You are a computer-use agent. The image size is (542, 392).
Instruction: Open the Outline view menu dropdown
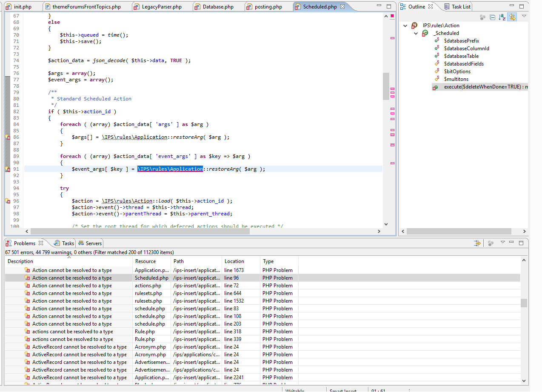pos(524,16)
